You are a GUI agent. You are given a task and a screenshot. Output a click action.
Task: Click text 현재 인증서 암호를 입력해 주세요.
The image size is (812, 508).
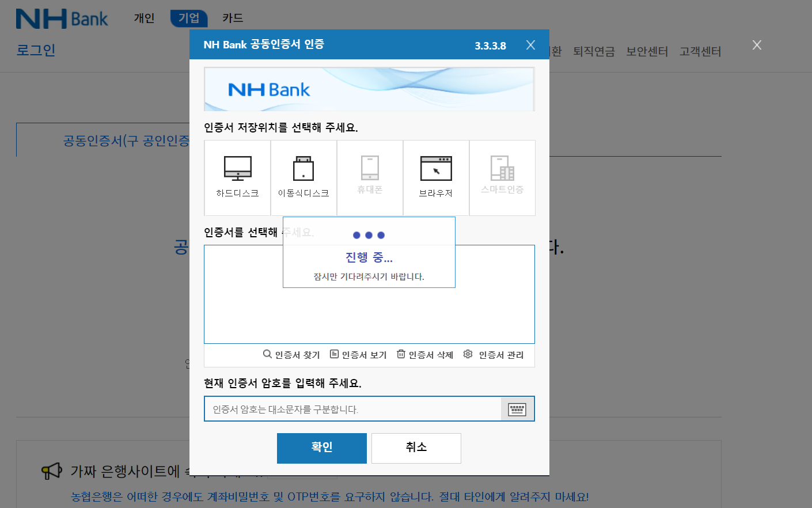283,383
